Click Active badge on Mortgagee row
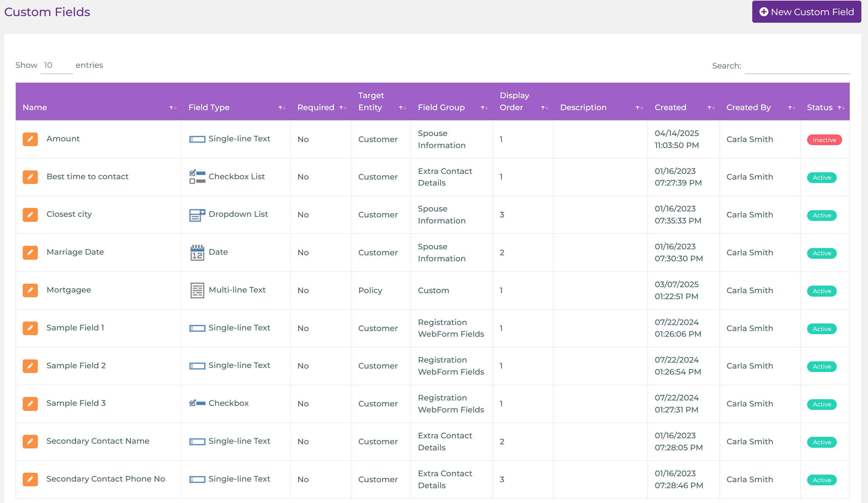 pos(822,291)
